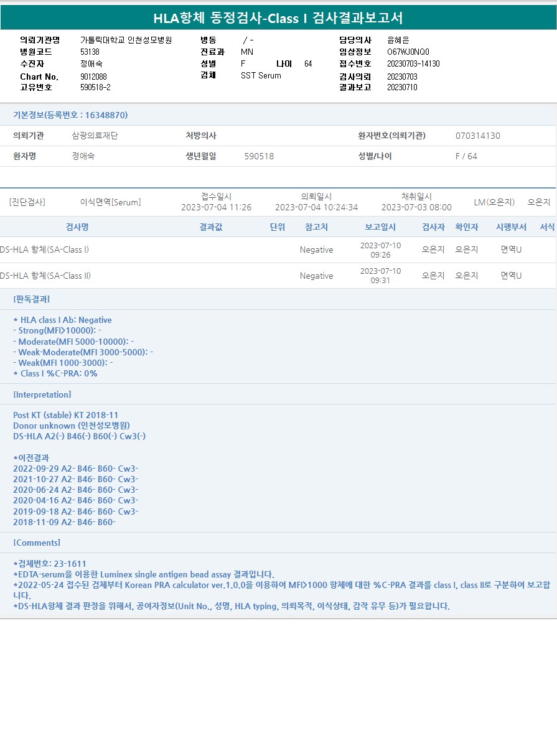This screenshot has width=557, height=756.
Task: Click the 참고치 column header
Action: tap(317, 227)
